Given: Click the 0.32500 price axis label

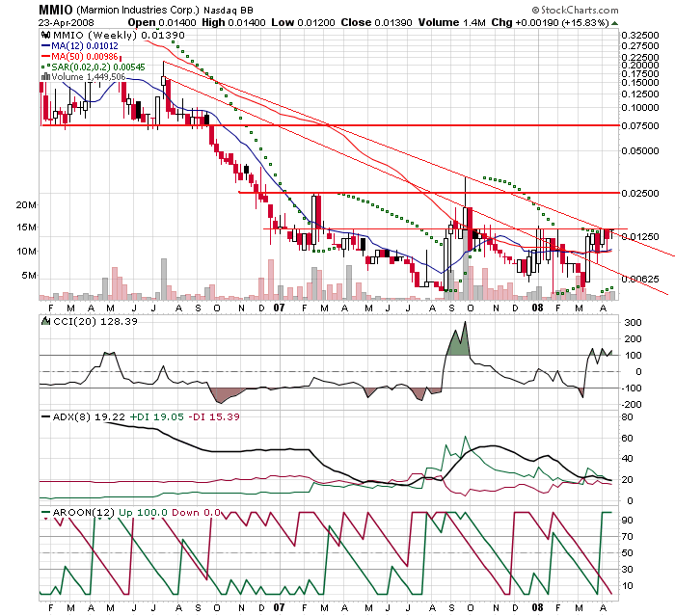Looking at the screenshot, I should 639,35.
